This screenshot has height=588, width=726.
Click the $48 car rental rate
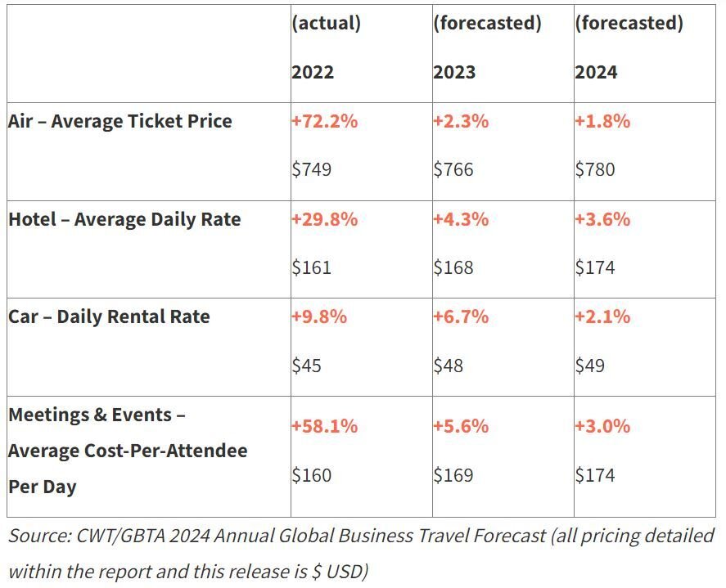(449, 366)
